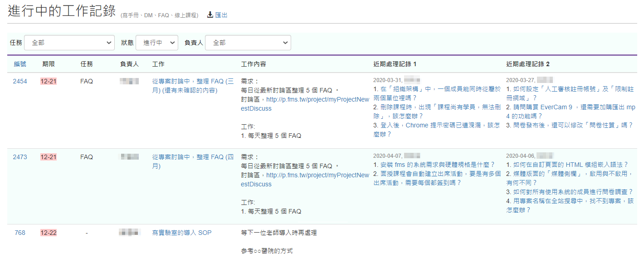
Task: Open the 任務 filter dropdown
Action: point(69,43)
